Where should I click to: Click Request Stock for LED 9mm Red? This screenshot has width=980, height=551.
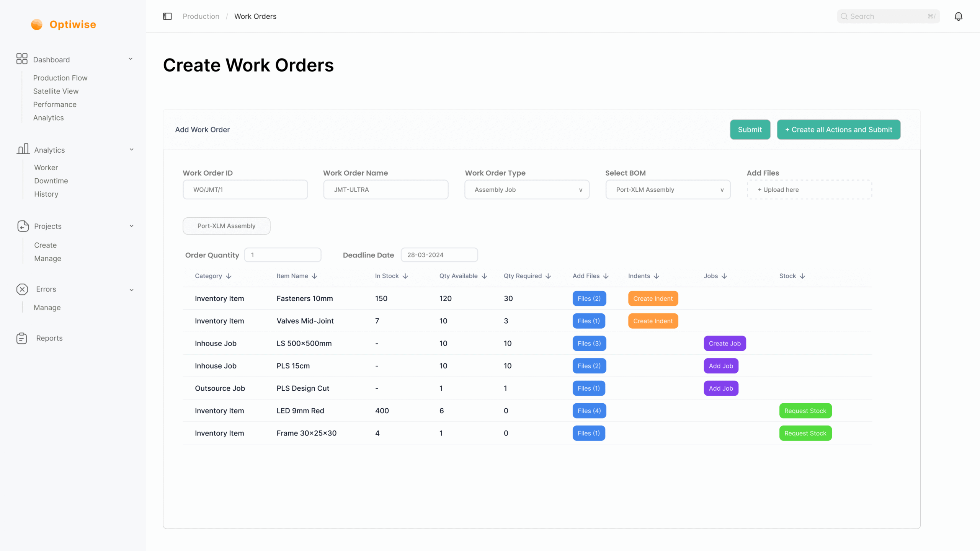[x=805, y=411]
